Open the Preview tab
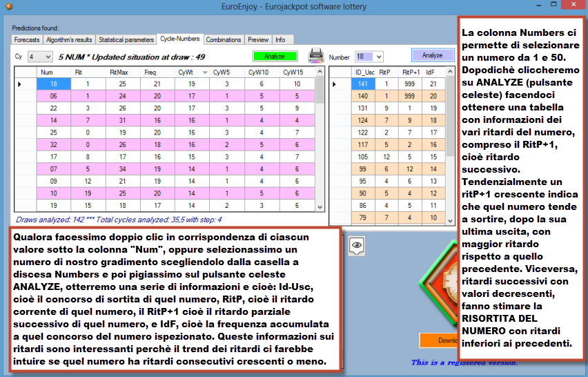Image resolution: width=588 pixels, height=377 pixels. tap(258, 40)
